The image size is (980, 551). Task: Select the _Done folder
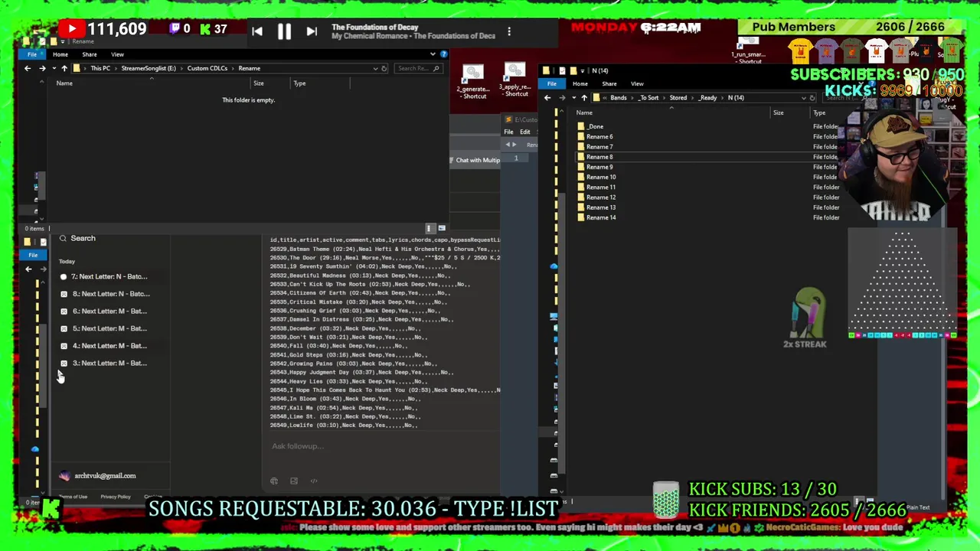[x=595, y=126]
